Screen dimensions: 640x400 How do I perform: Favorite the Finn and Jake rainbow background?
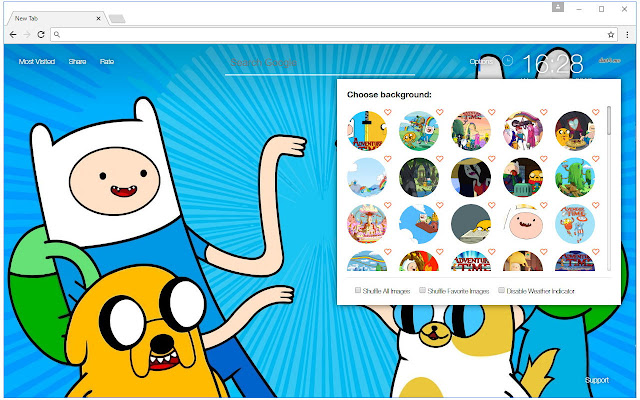pyautogui.click(x=440, y=112)
